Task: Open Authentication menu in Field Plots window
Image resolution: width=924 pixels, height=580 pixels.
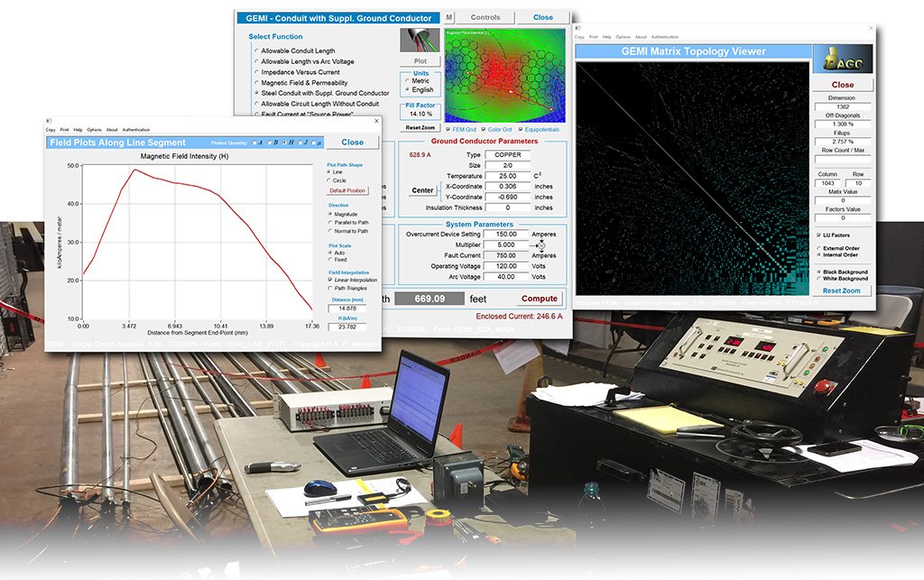Action: [x=136, y=130]
